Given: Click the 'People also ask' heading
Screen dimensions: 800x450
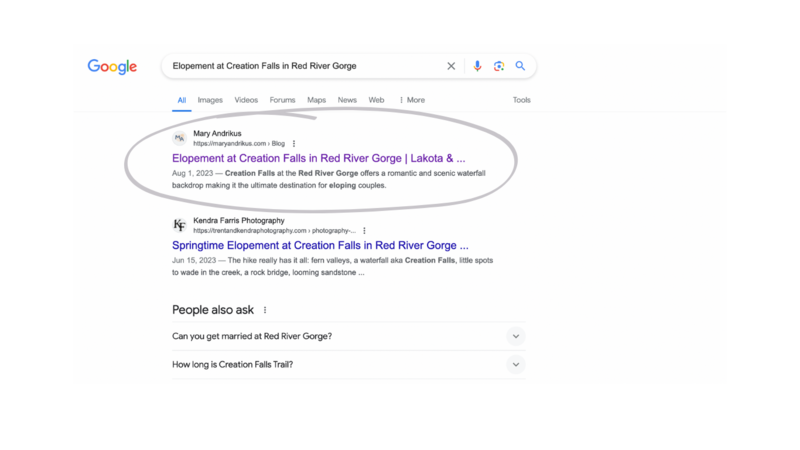Looking at the screenshot, I should point(213,310).
